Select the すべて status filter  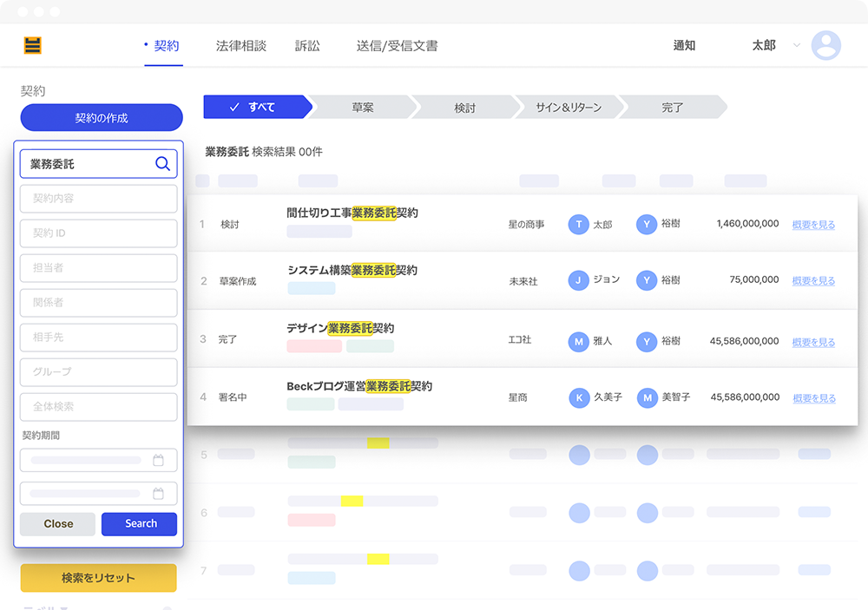pyautogui.click(x=256, y=107)
